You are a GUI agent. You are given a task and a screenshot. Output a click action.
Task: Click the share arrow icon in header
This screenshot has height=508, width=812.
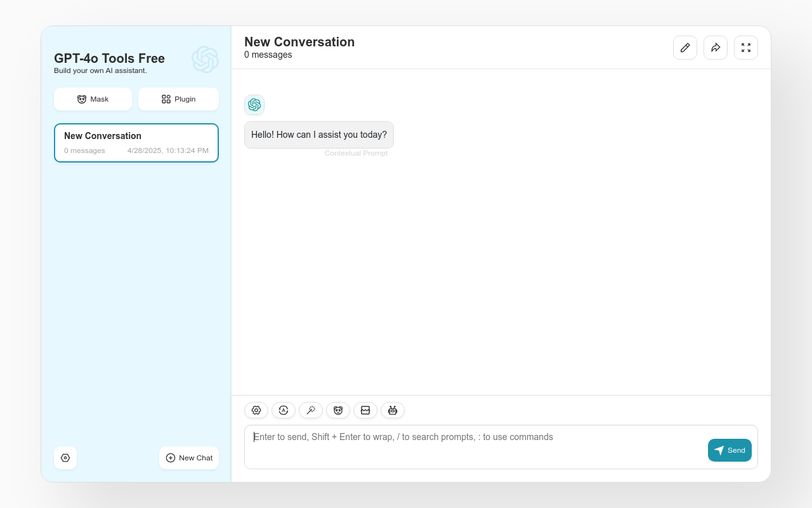(716, 48)
